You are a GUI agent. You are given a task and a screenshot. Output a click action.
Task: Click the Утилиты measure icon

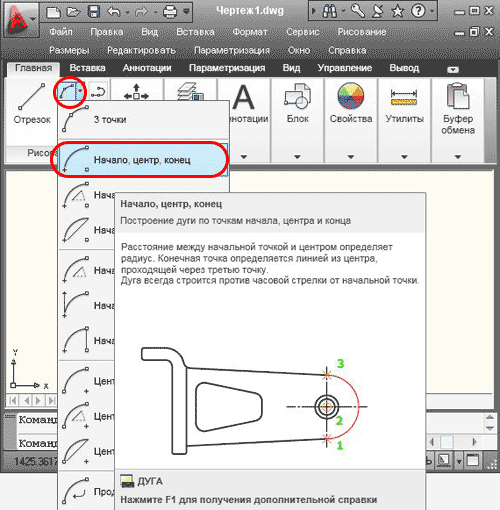(x=404, y=97)
